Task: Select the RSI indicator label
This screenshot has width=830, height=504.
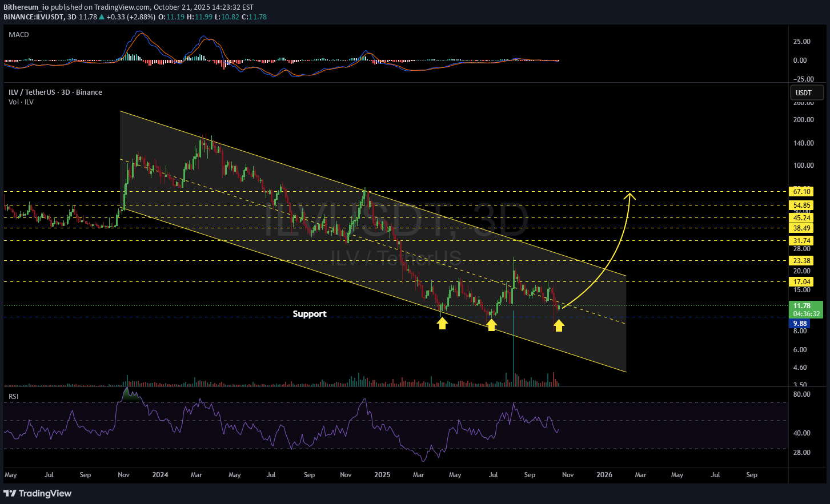Action: pyautogui.click(x=14, y=396)
